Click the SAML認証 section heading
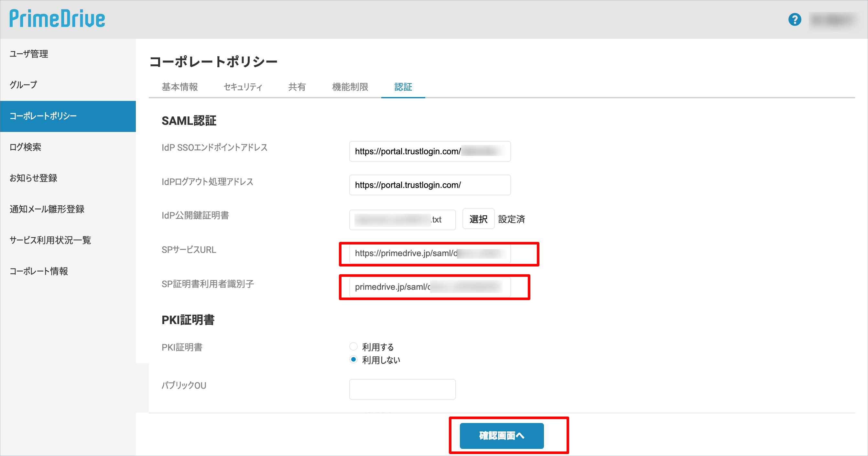Viewport: 868px width, 456px height. tap(189, 121)
